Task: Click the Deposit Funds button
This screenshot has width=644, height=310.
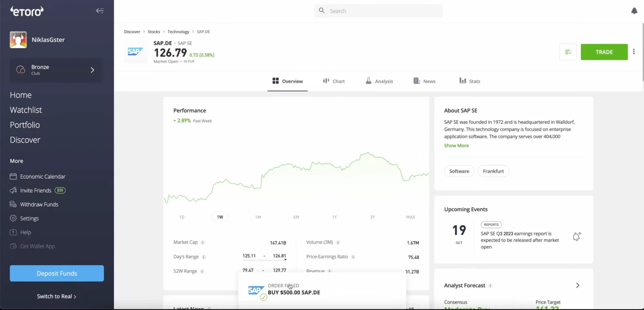Action: (57, 273)
